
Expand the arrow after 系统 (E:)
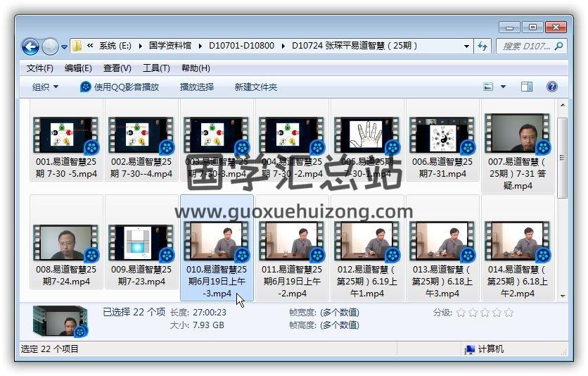coord(140,46)
